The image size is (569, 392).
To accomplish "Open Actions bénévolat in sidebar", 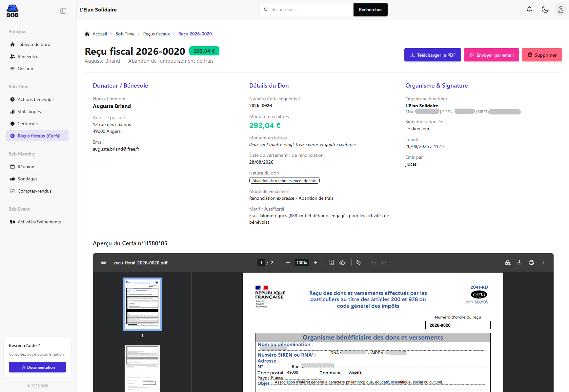I will [37, 99].
